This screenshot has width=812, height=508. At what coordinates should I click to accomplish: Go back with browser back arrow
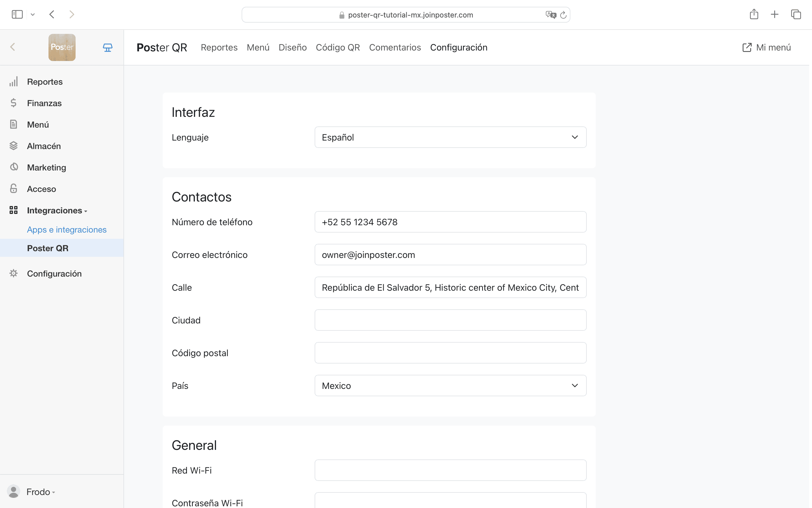tap(52, 14)
